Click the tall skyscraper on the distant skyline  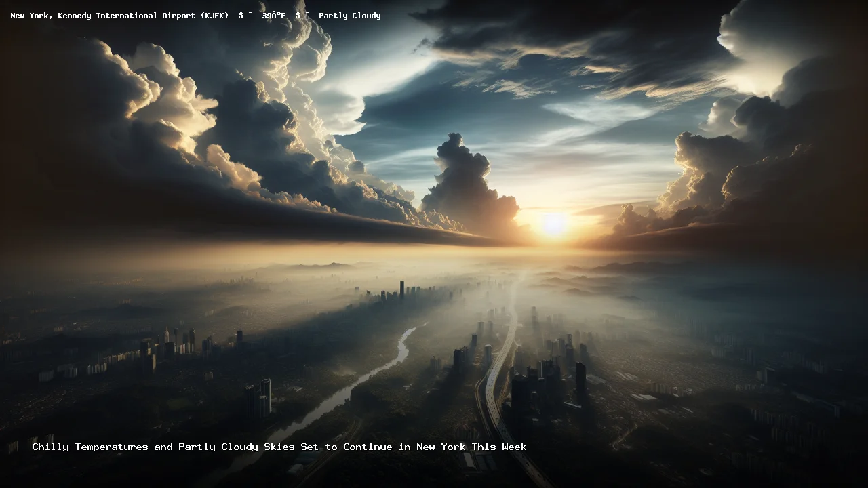[401, 290]
